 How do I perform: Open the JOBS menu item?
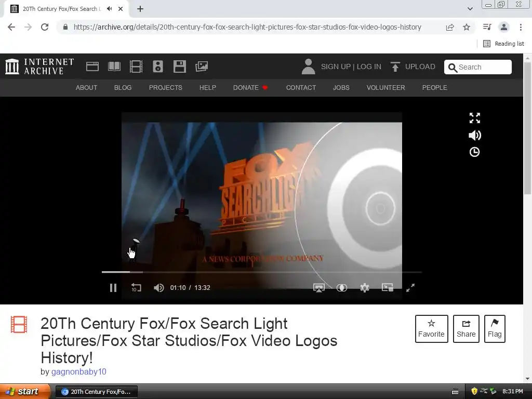click(x=341, y=87)
